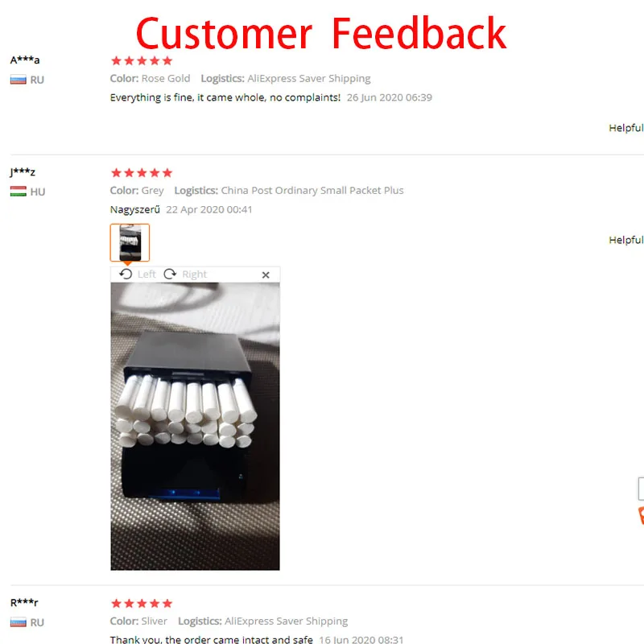This screenshot has width=644, height=644.
Task: Select the cigarette case review thumbnail
Action: pyautogui.click(x=130, y=242)
